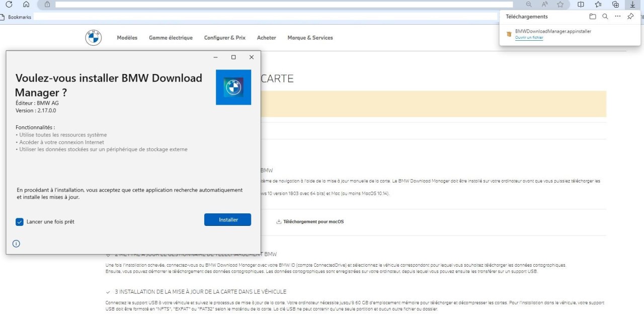
Task: Open the Gamme électrique menu
Action: tap(171, 38)
